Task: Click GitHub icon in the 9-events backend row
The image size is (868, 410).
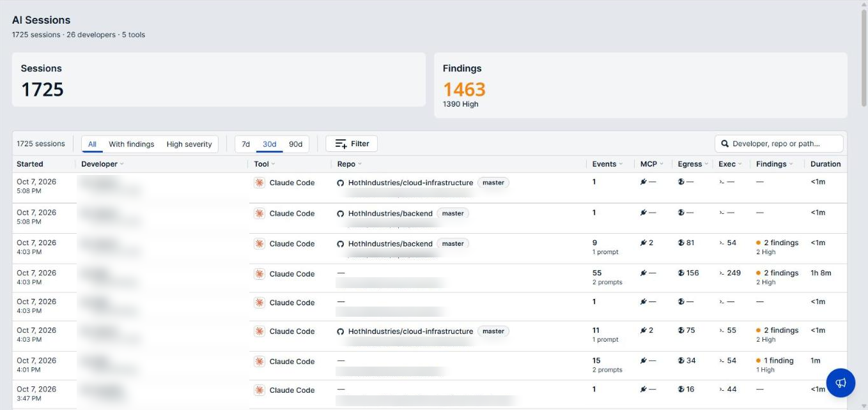Action: (341, 244)
